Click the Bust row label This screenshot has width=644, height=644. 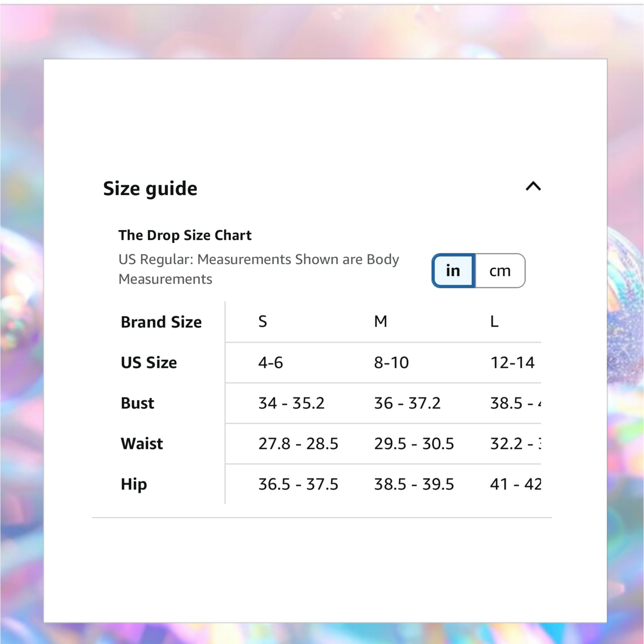click(138, 403)
